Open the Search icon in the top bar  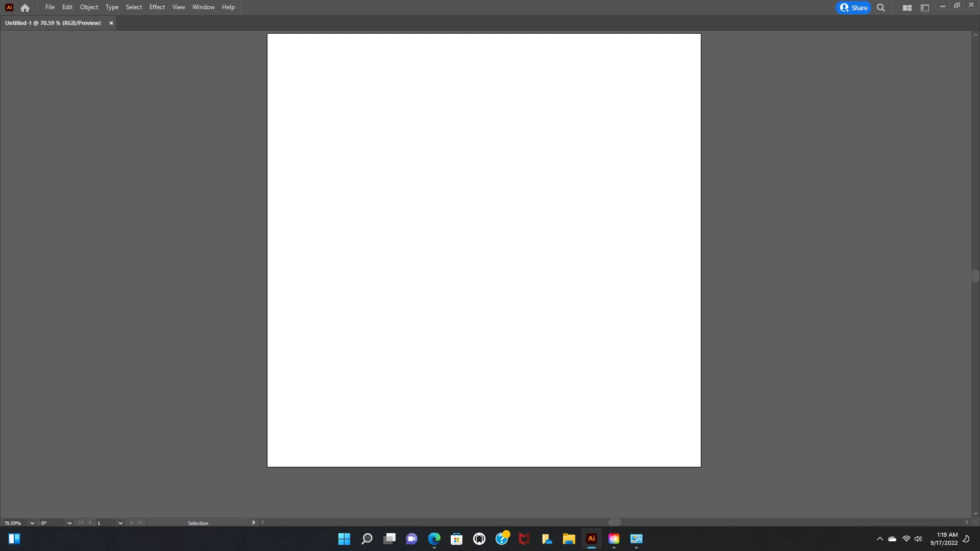(x=880, y=8)
